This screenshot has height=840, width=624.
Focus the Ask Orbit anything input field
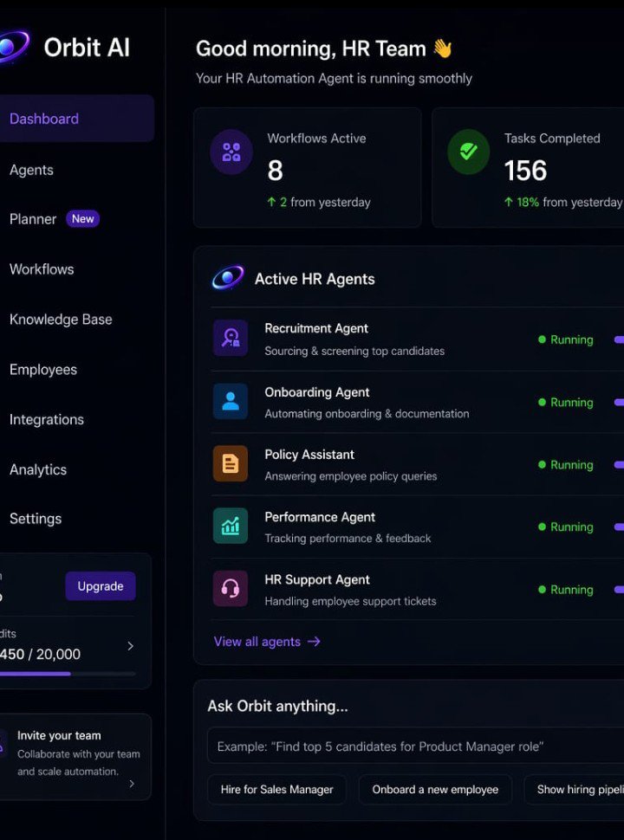(415, 746)
